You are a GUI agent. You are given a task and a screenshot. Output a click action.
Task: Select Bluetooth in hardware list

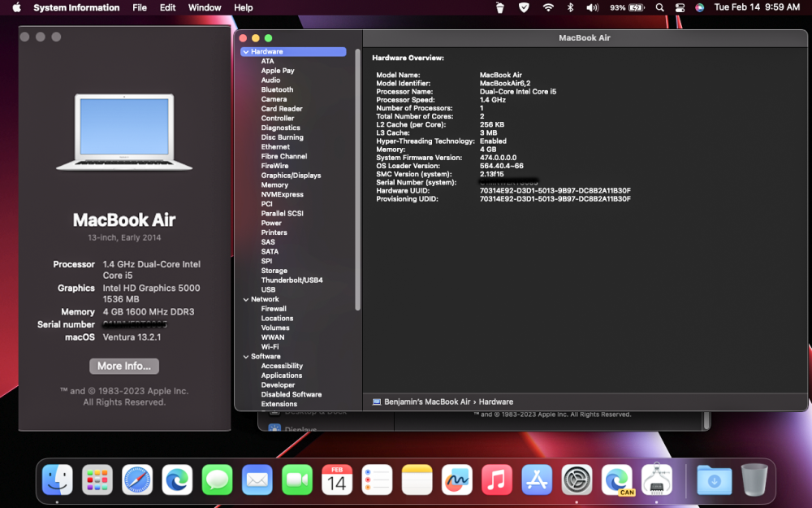pyautogui.click(x=277, y=89)
